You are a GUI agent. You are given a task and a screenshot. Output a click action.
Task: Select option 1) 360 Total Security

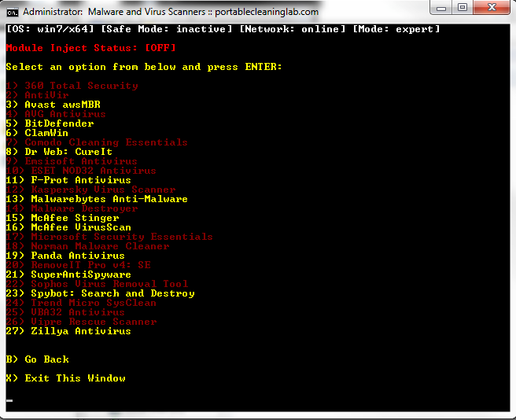point(72,86)
